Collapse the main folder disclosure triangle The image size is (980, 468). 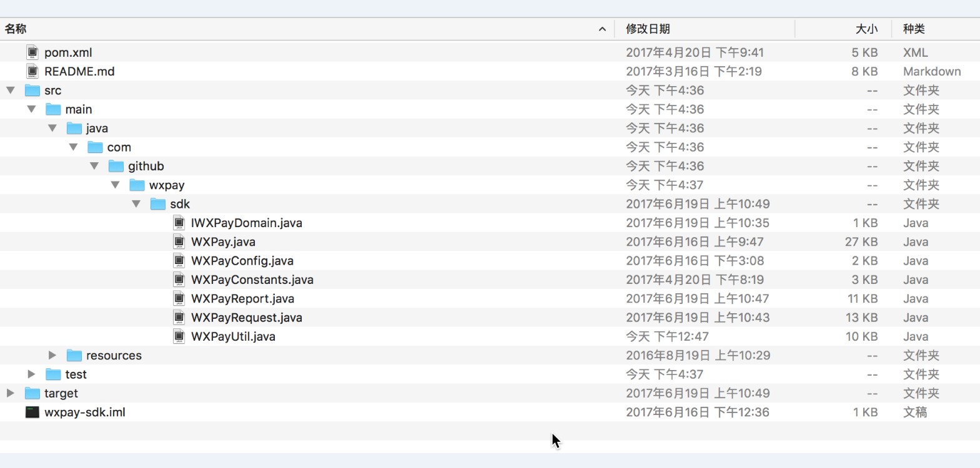31,109
